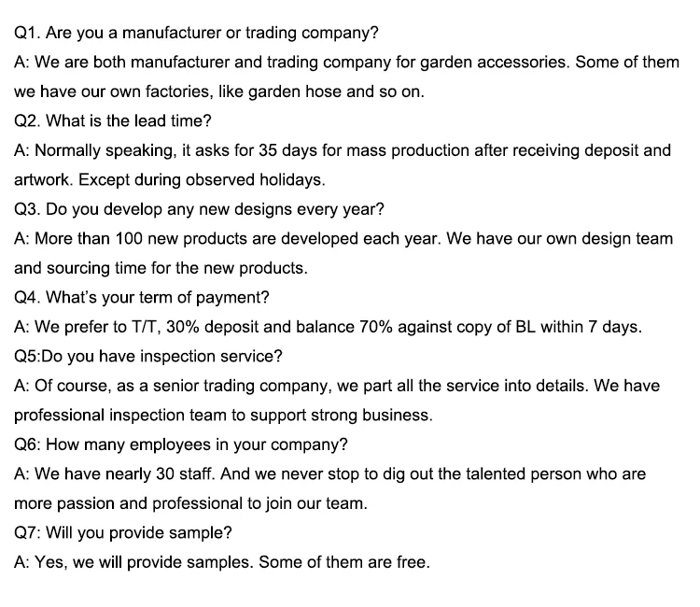
Task: Click the answer line mentioning 30 staff
Action: click(330, 473)
